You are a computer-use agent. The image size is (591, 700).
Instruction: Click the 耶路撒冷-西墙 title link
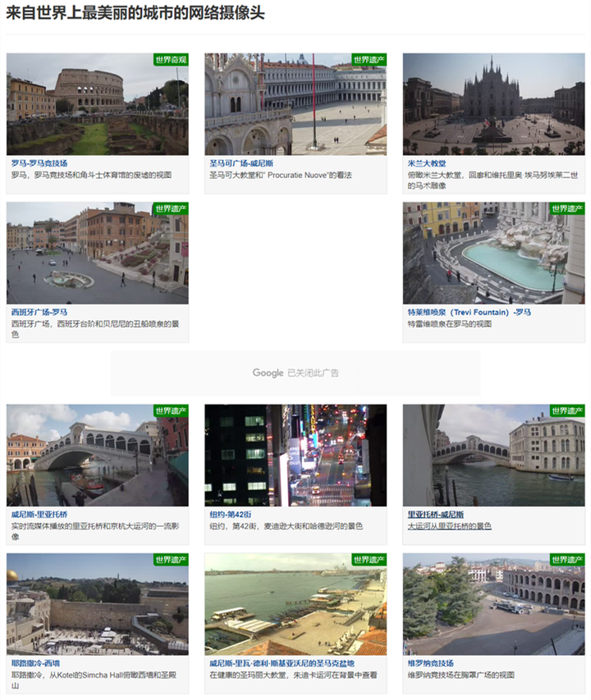click(x=35, y=663)
